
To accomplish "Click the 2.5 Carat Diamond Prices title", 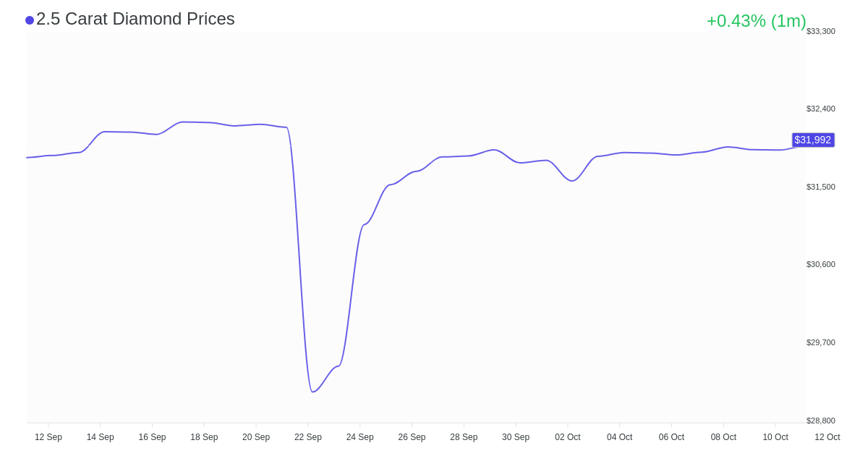I will (x=135, y=19).
